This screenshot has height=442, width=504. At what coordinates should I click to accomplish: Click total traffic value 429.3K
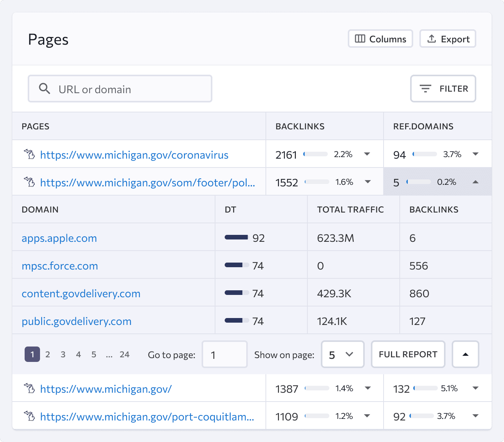(x=334, y=293)
